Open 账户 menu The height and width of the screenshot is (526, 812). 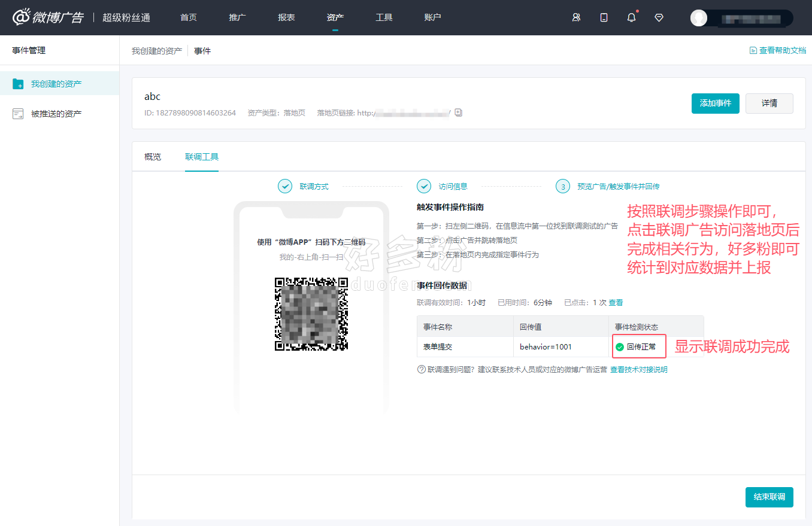tap(432, 17)
